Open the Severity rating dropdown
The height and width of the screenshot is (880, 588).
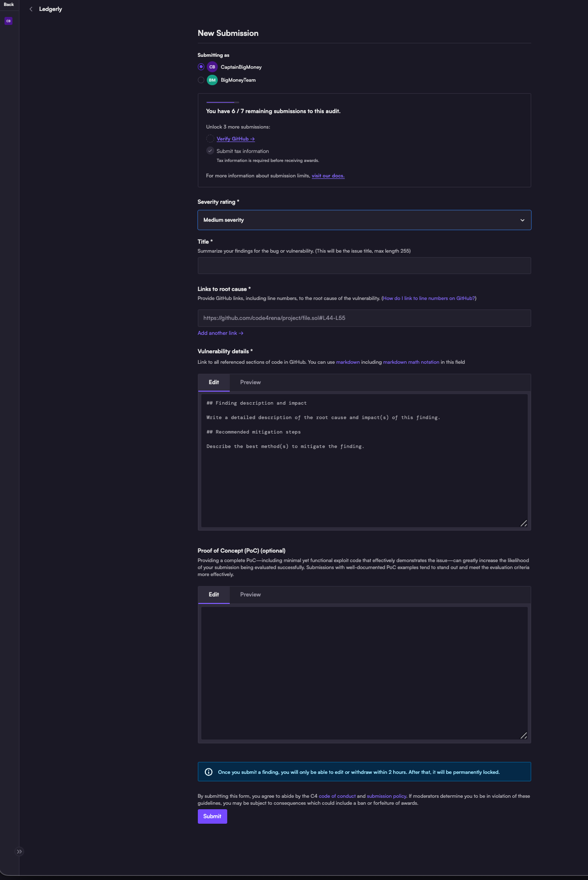[364, 220]
